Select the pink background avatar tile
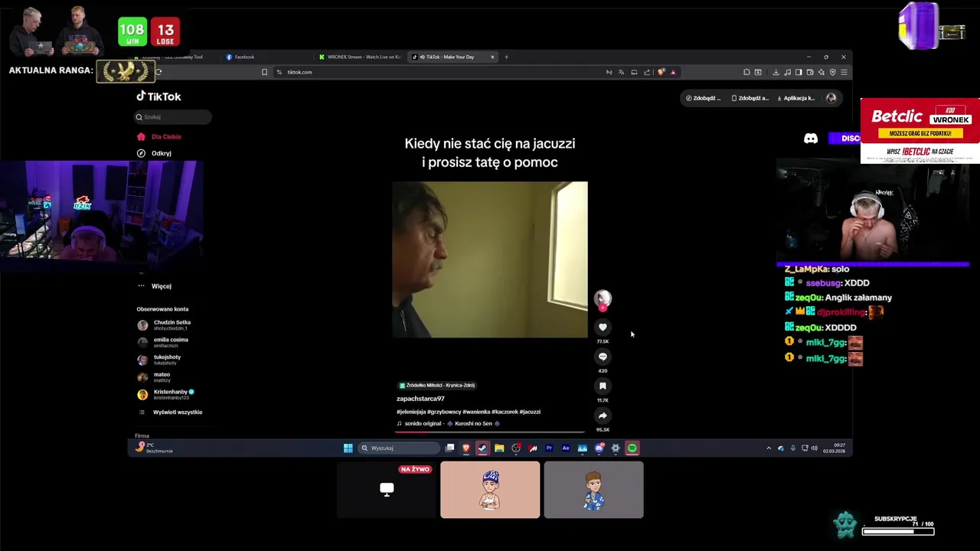 pos(490,489)
